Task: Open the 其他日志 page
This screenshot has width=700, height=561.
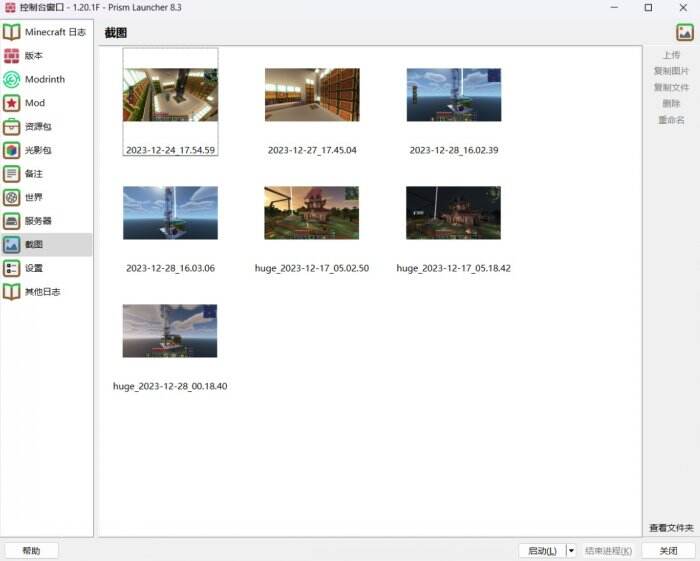Action: [x=46, y=292]
